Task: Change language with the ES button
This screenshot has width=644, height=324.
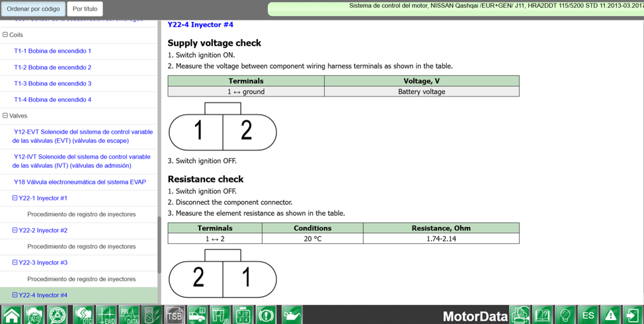Action: pyautogui.click(x=588, y=315)
